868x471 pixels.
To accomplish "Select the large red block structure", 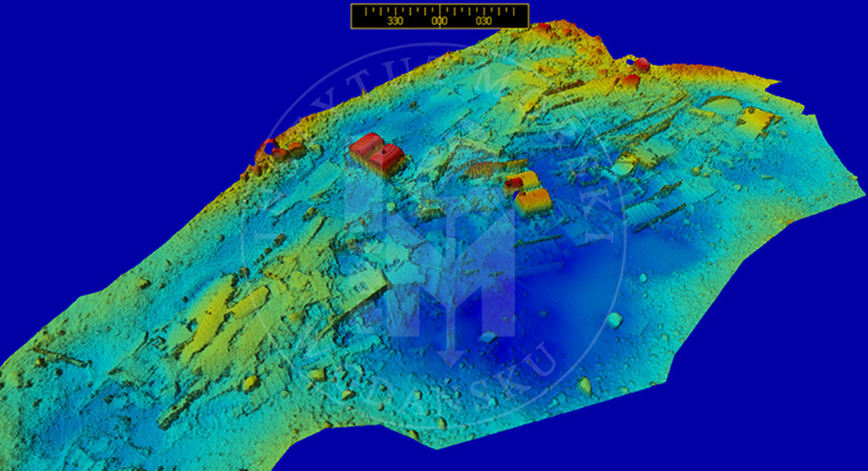I will click(x=375, y=153).
